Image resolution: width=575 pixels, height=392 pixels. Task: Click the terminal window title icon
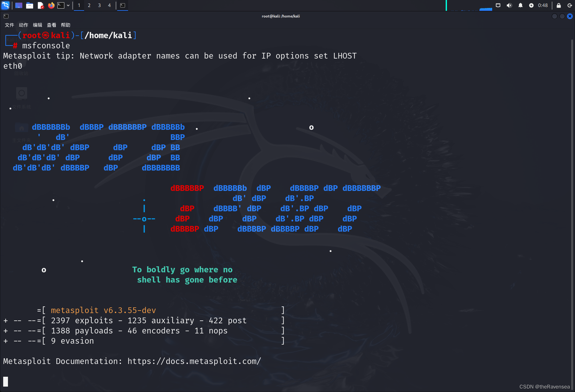click(x=6, y=16)
